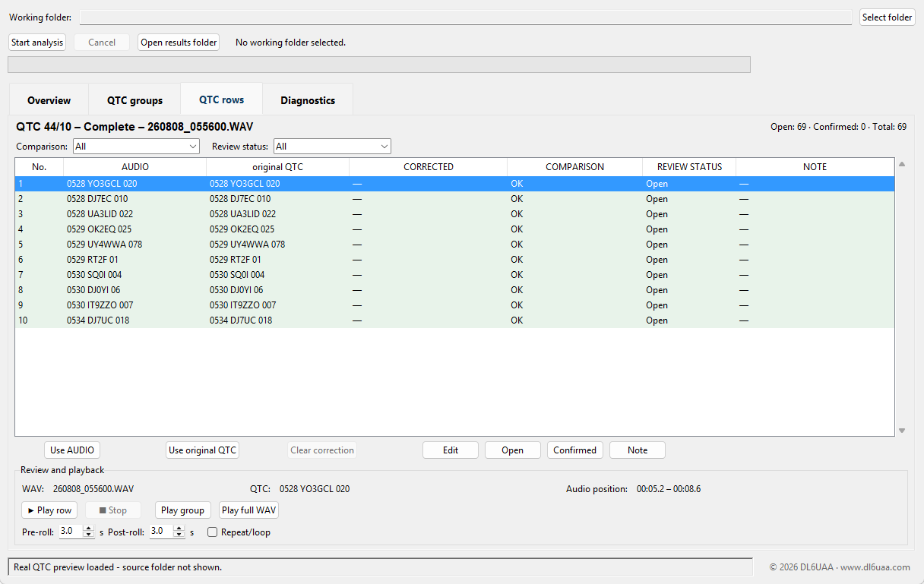Open the Comparison filter dropdown
Screen dimensions: 924x584
tap(135, 146)
